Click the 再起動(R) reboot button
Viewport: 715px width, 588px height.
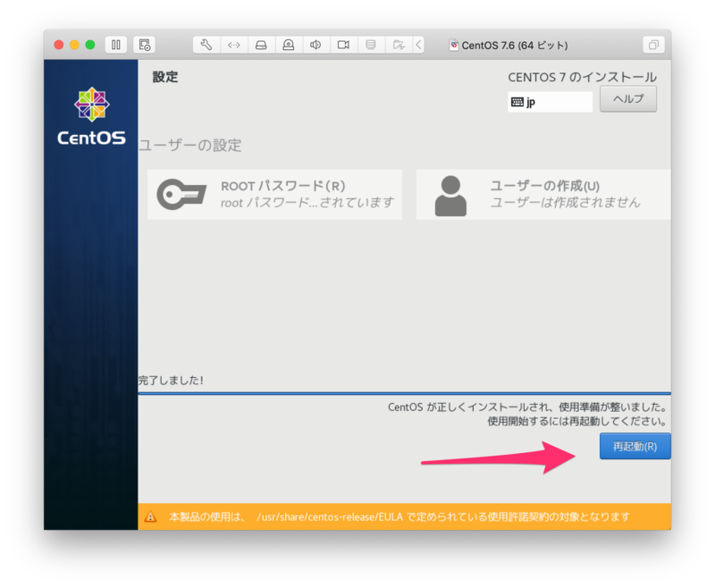[635, 446]
